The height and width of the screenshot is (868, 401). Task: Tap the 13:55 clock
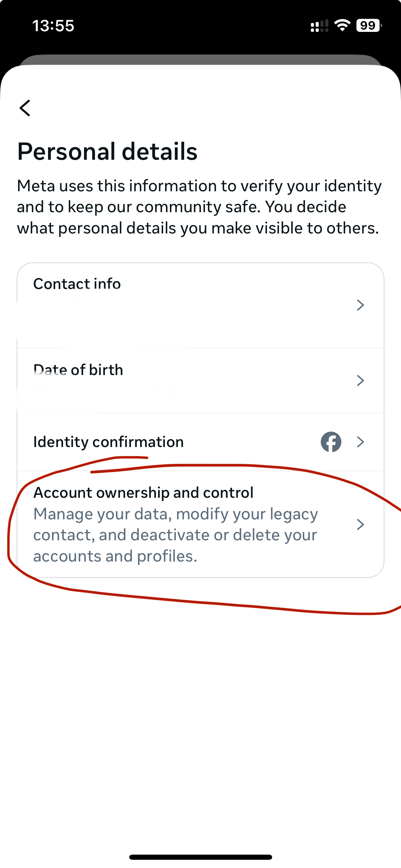(53, 26)
